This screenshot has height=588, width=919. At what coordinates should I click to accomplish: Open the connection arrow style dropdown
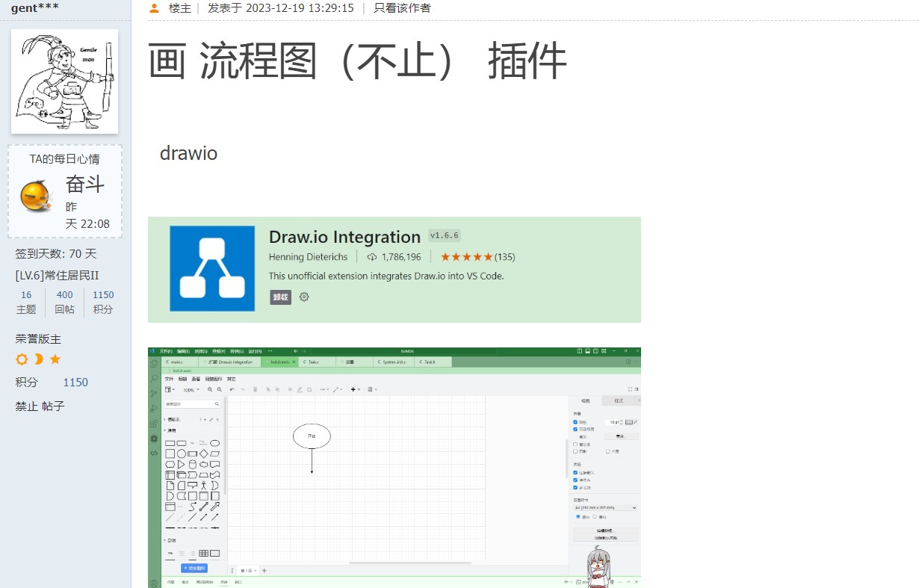tap(324, 389)
